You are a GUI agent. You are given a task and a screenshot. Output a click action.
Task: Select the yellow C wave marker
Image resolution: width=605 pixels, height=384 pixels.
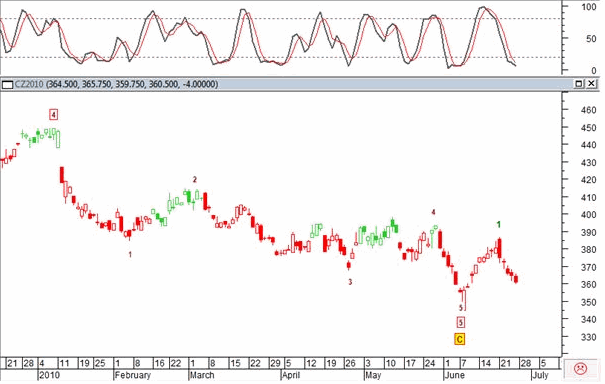point(459,339)
